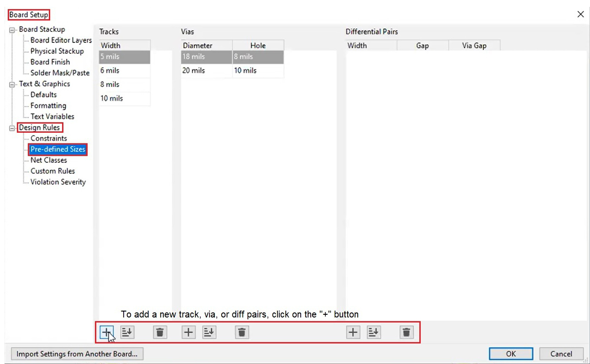Screen dimensions: 590x364
Task: Click the Gap column header
Action: (x=423, y=46)
